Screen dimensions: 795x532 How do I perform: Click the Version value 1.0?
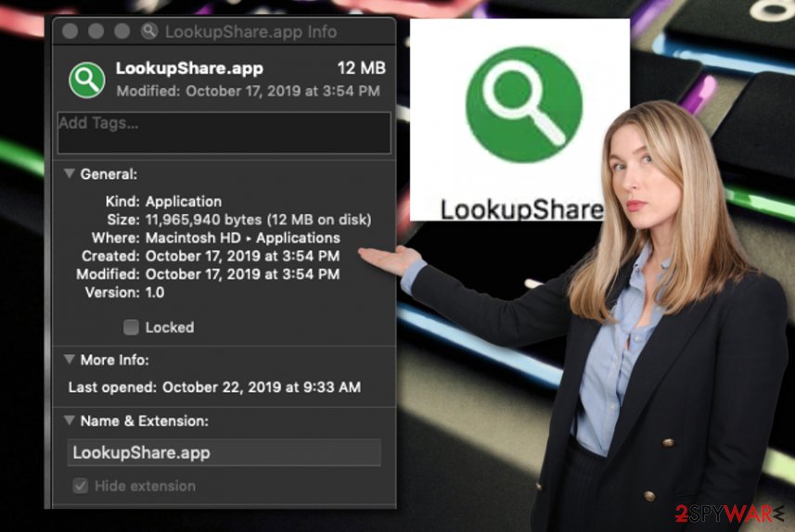coord(155,293)
